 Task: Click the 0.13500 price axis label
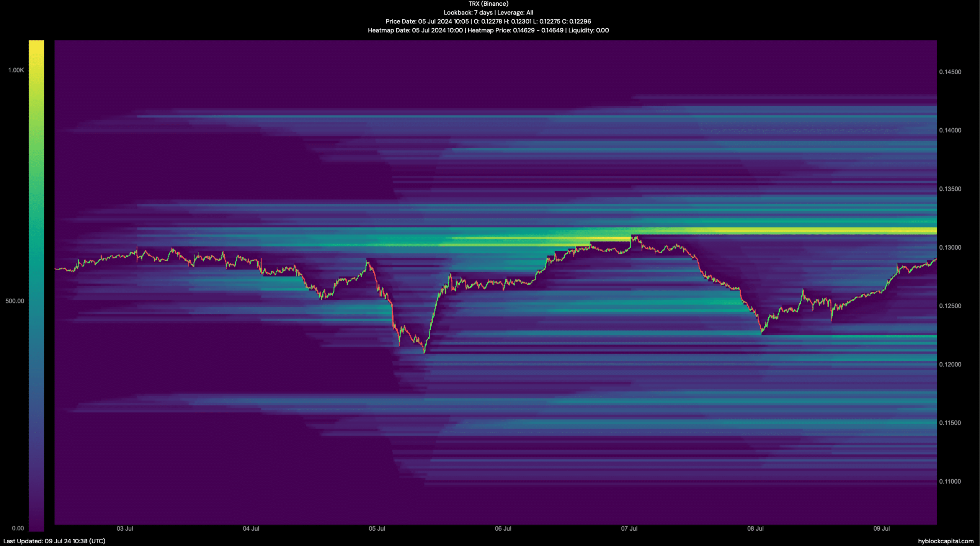tap(950, 189)
